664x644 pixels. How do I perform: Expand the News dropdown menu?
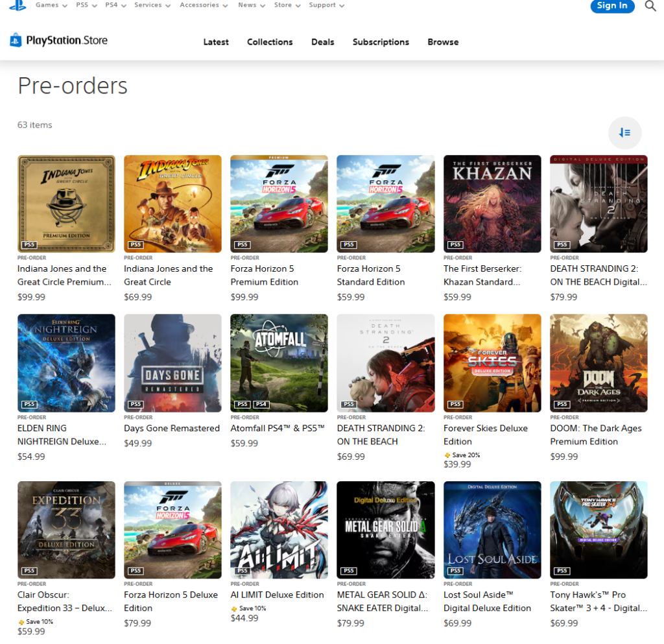[x=252, y=5]
